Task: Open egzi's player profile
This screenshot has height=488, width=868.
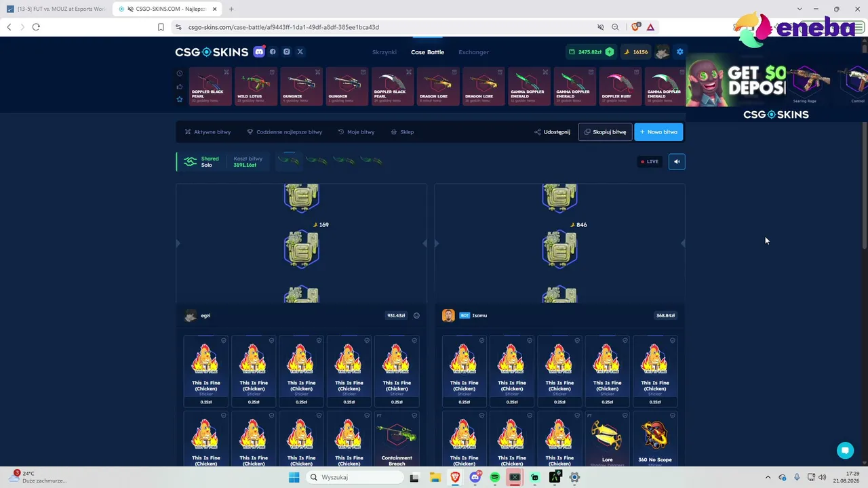Action: [x=197, y=315]
